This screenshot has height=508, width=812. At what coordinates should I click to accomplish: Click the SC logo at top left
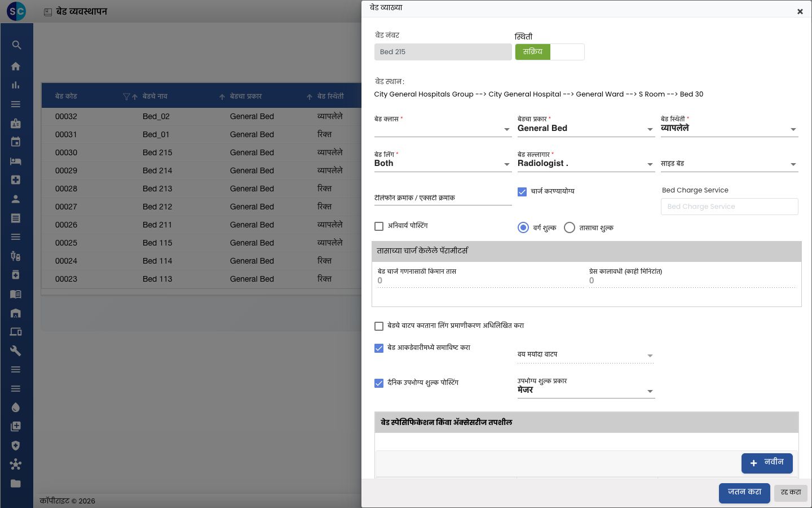click(x=17, y=11)
